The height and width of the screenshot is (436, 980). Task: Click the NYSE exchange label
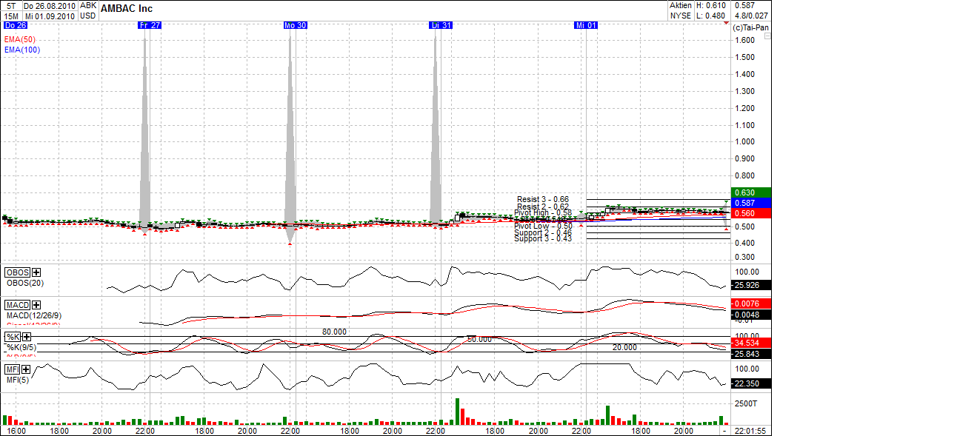click(x=680, y=16)
